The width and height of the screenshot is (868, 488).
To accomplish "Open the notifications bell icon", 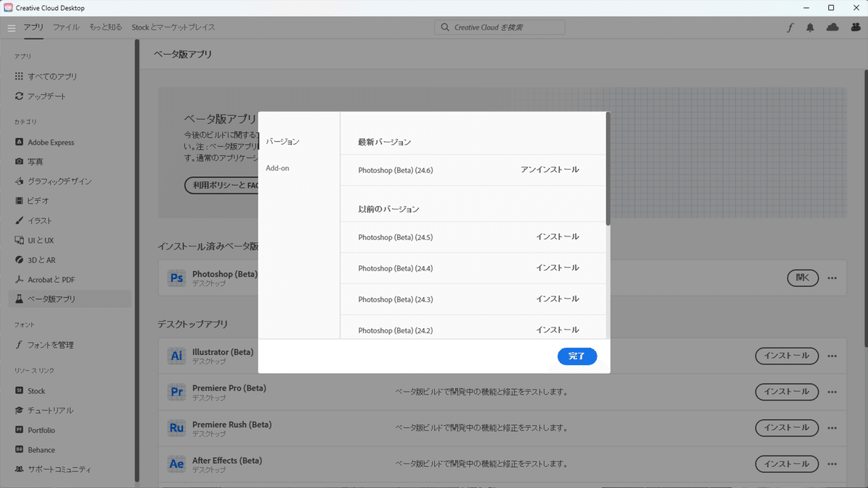I will tap(811, 27).
